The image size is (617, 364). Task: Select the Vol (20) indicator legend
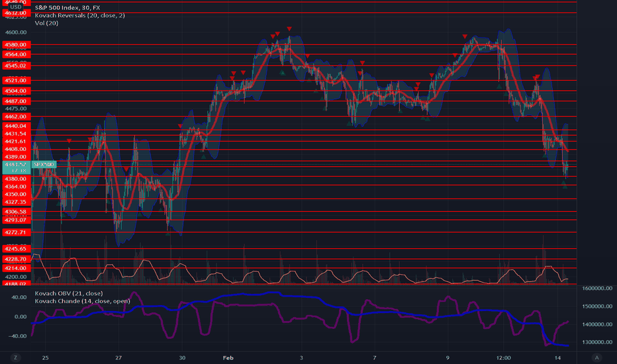46,23
